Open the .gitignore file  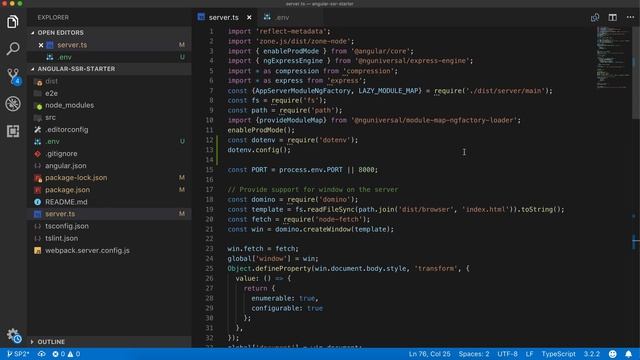coord(110,153)
